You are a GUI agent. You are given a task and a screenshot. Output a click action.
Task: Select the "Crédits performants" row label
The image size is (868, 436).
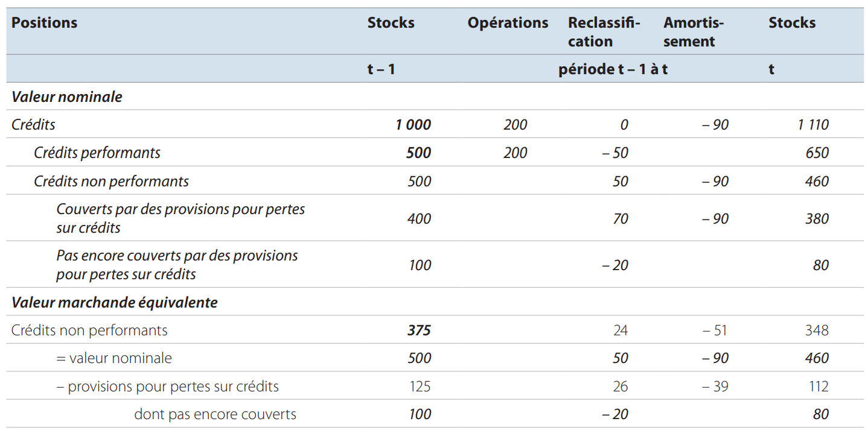pos(97,153)
